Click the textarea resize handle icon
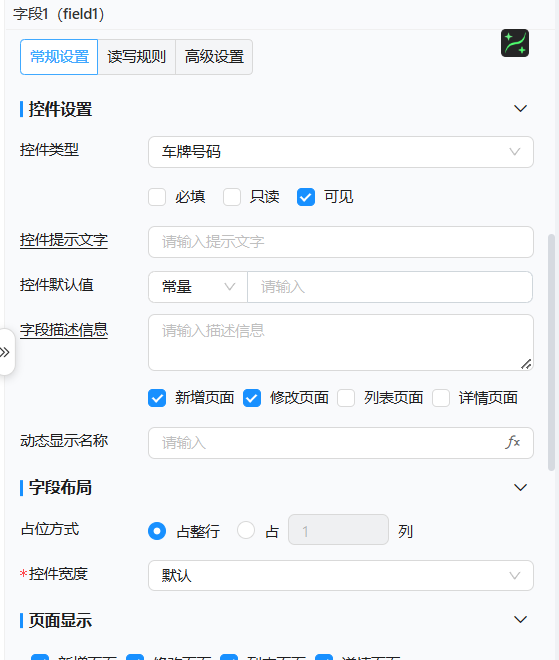The width and height of the screenshot is (559, 660). point(526,364)
